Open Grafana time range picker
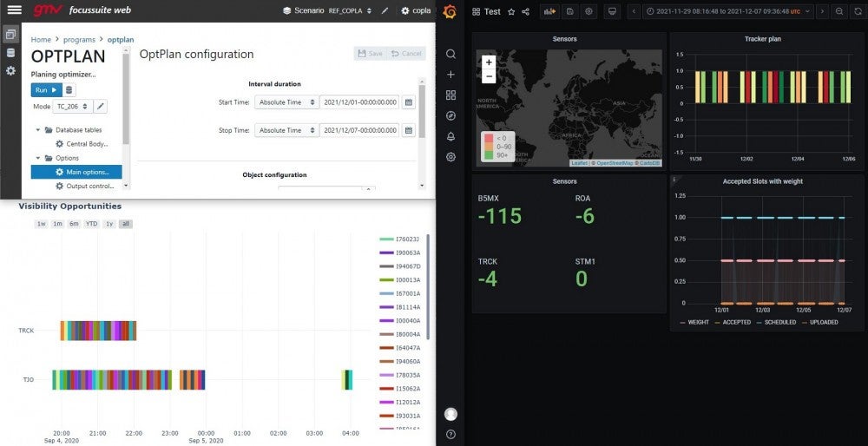Viewport: 868px width, 446px height. (727, 11)
